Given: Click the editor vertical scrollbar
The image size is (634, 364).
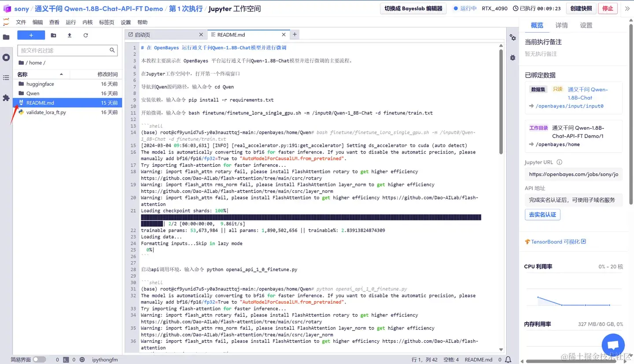Looking at the screenshot, I should click(x=501, y=101).
